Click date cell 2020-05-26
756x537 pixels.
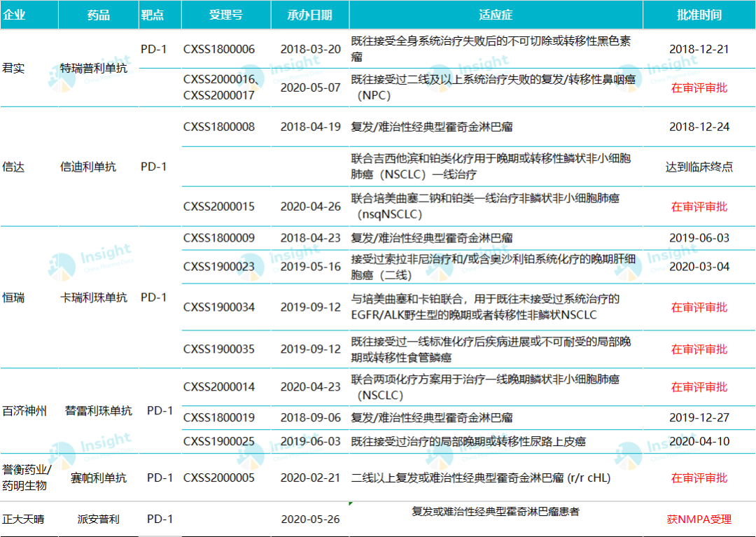click(311, 519)
